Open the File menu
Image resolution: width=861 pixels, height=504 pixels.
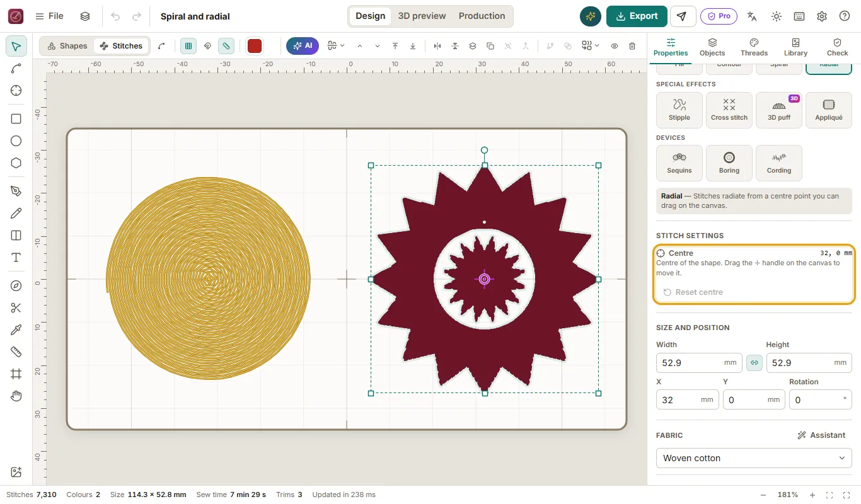click(x=49, y=16)
